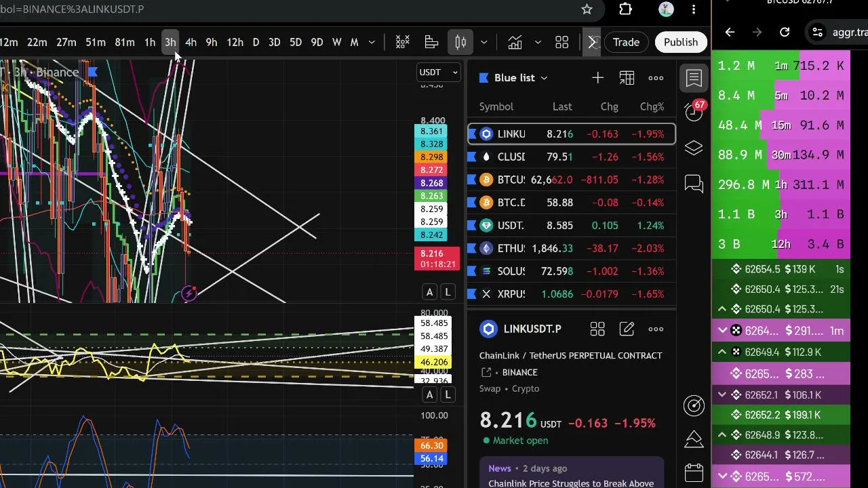Open the target radar sidebar icon

pyautogui.click(x=694, y=405)
